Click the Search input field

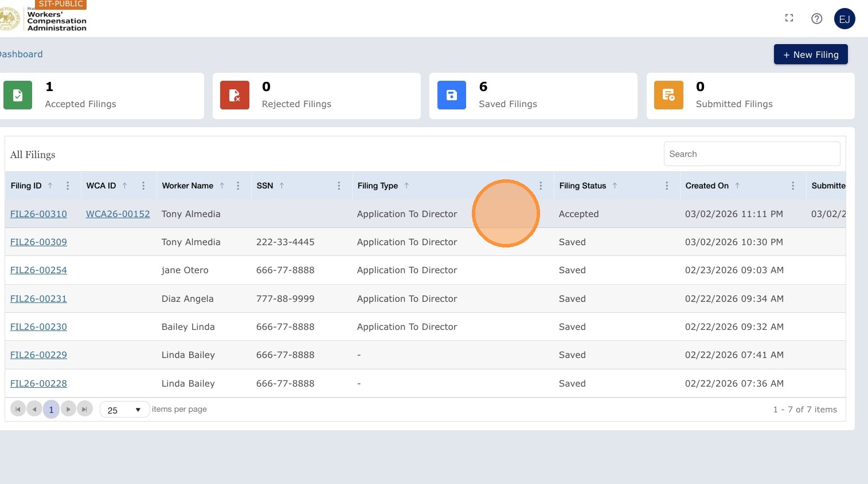pos(752,154)
